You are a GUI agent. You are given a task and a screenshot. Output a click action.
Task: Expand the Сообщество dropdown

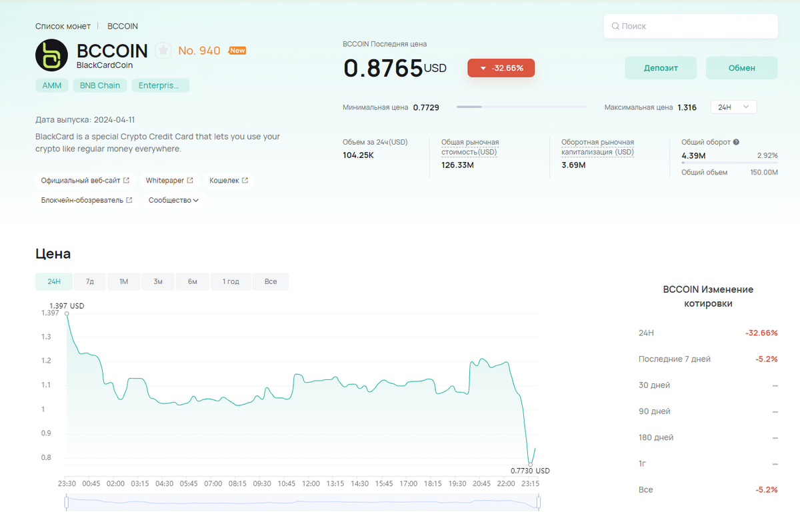tap(173, 200)
